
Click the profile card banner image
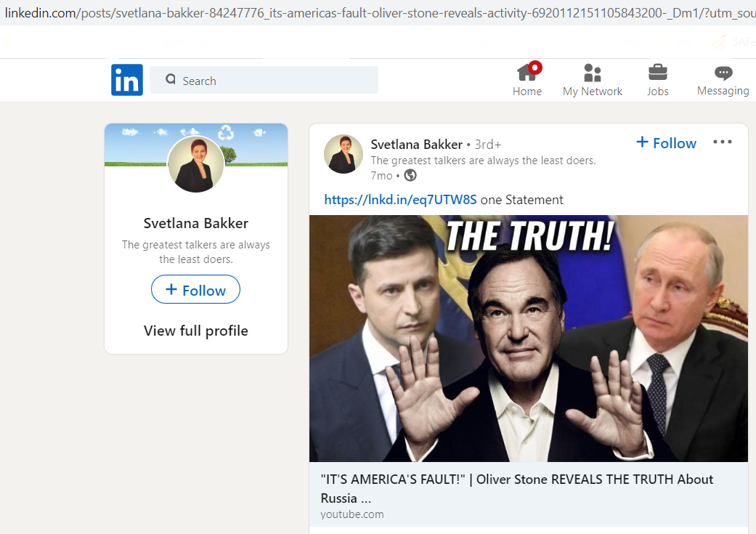[x=196, y=145]
